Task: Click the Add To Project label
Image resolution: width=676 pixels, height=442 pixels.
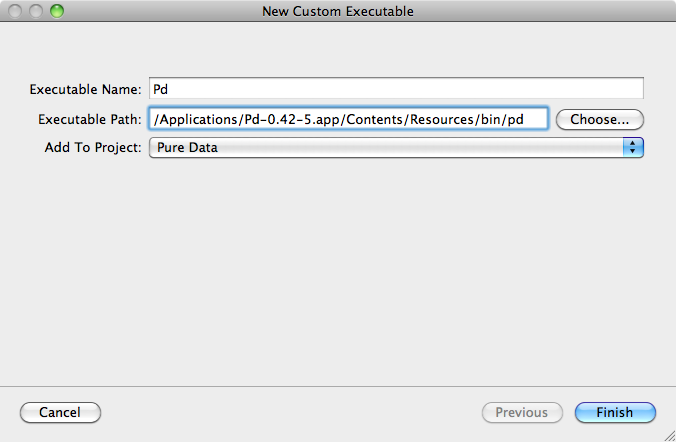Action: coord(93,147)
